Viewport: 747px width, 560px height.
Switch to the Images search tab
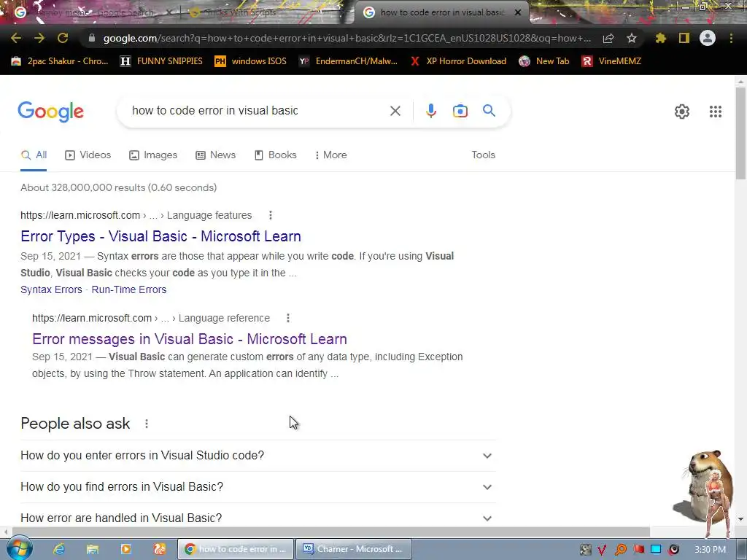153,155
